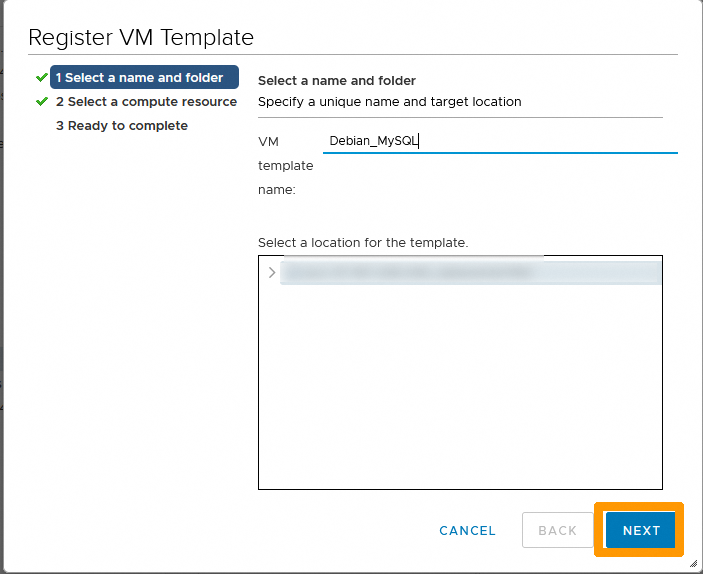The width and height of the screenshot is (703, 574).
Task: Jump to step 3 Ready to complete
Action: click(121, 125)
